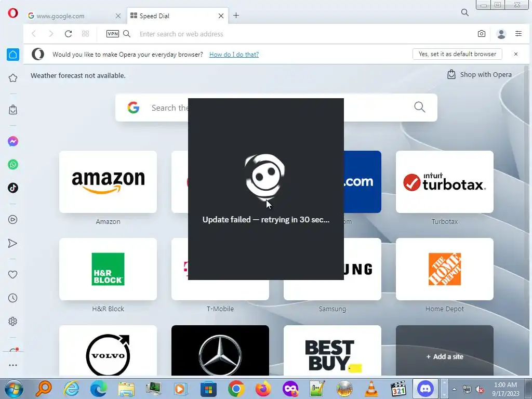Open Windows Explorer folder in the taskbar
Screen dimensions: 532x399
coord(126,389)
